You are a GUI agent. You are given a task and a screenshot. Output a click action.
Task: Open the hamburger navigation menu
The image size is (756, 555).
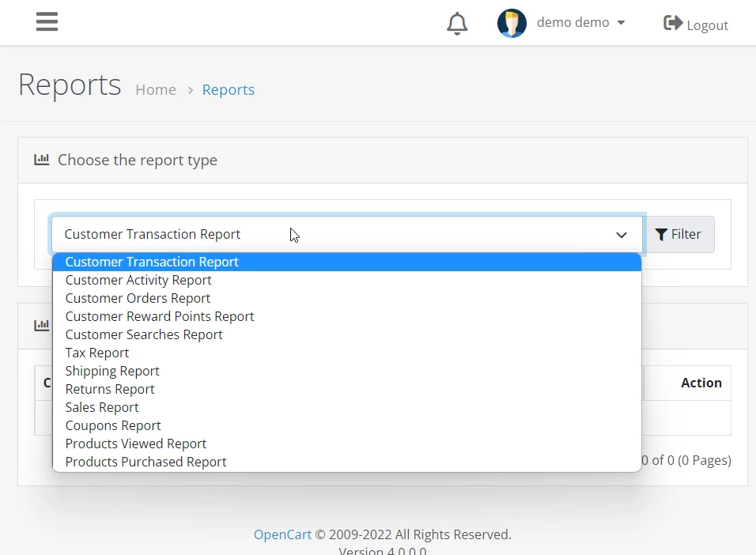click(47, 22)
